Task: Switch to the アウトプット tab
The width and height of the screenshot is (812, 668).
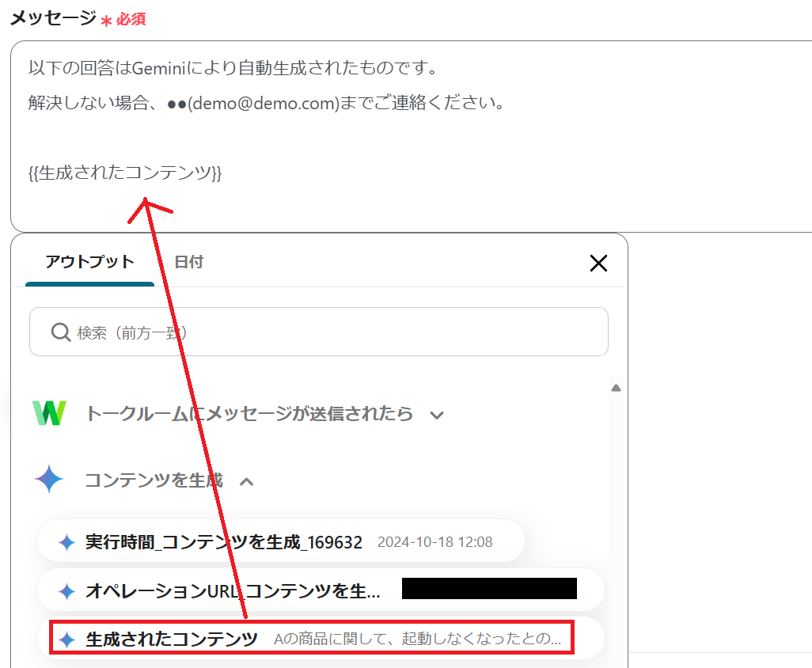Action: 89,262
